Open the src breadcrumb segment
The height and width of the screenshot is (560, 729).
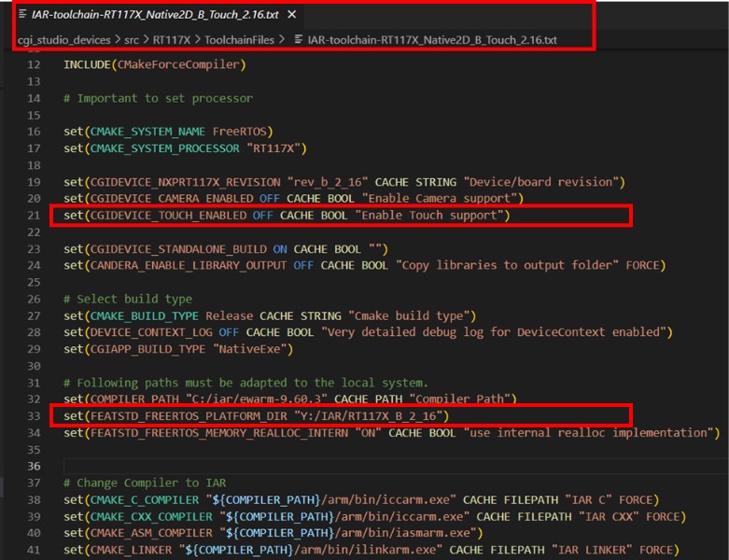[x=132, y=40]
